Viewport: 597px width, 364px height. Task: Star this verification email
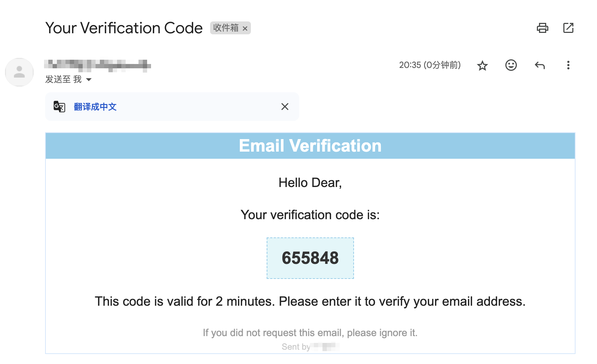coord(482,65)
